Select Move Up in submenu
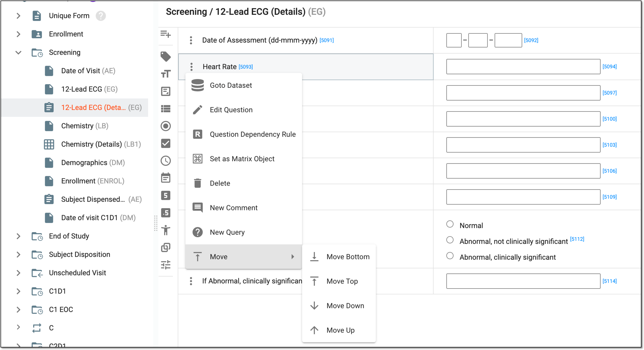Image resolution: width=644 pixels, height=350 pixels. tap(339, 330)
